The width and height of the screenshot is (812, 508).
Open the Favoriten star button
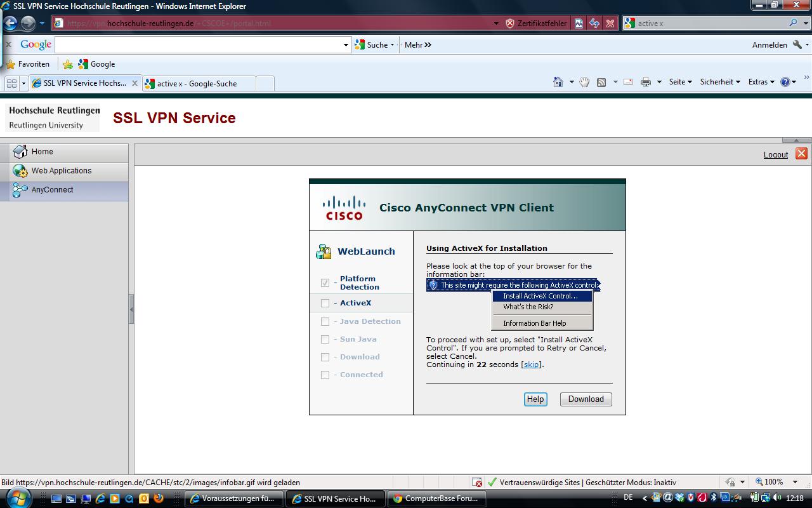coord(28,64)
